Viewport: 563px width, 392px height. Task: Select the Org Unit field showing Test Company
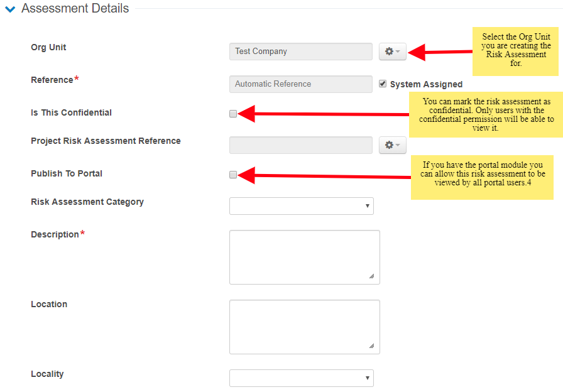(x=300, y=52)
